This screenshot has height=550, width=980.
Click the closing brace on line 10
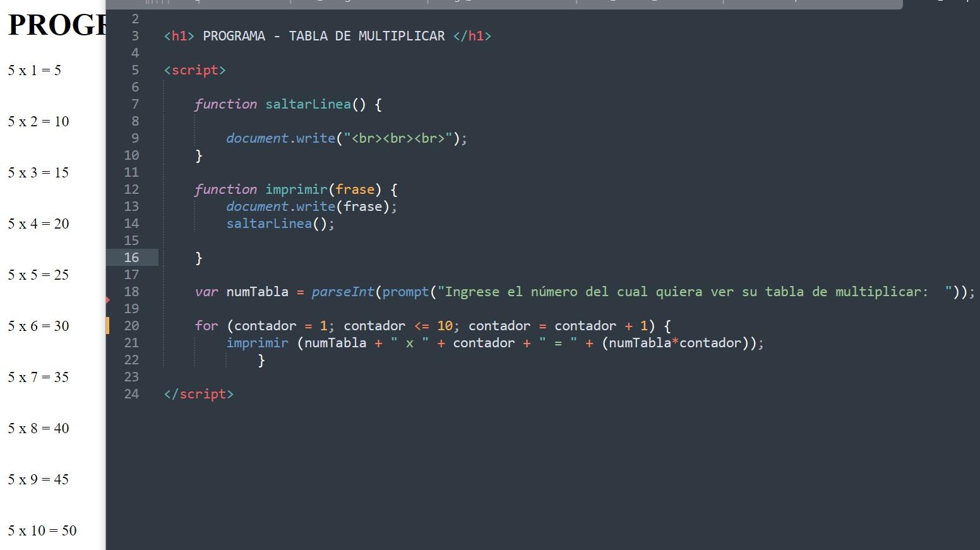(199, 155)
